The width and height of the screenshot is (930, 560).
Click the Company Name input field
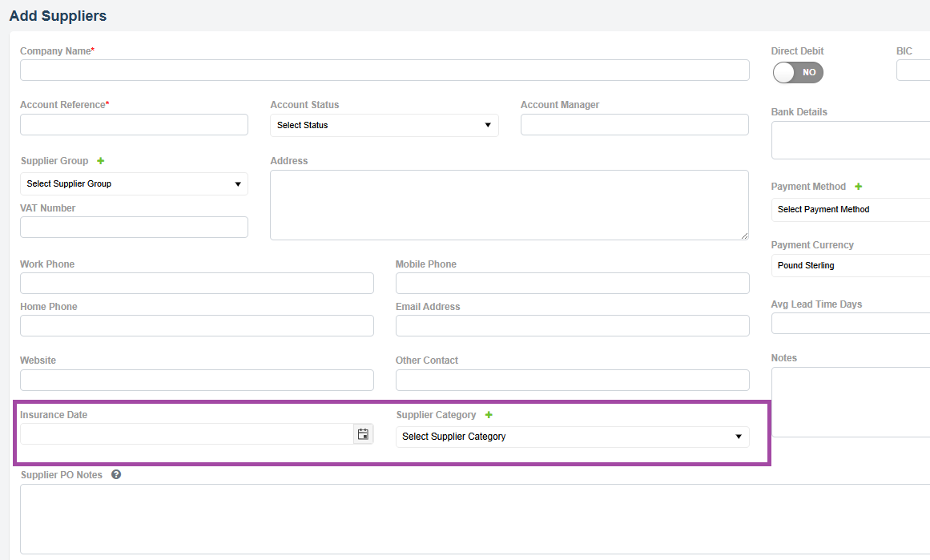point(384,71)
